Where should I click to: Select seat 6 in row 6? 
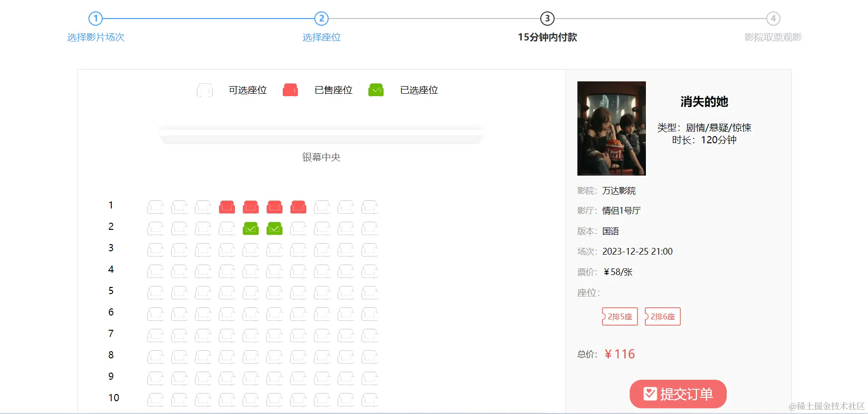274,314
